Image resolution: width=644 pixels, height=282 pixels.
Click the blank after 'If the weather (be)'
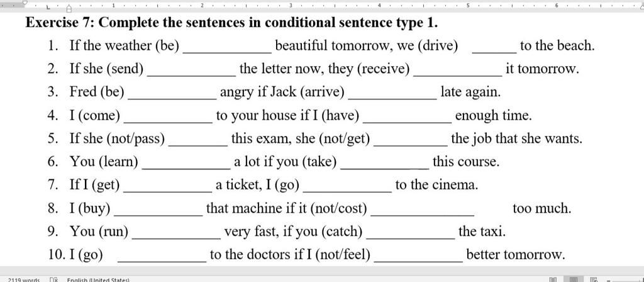227,48
